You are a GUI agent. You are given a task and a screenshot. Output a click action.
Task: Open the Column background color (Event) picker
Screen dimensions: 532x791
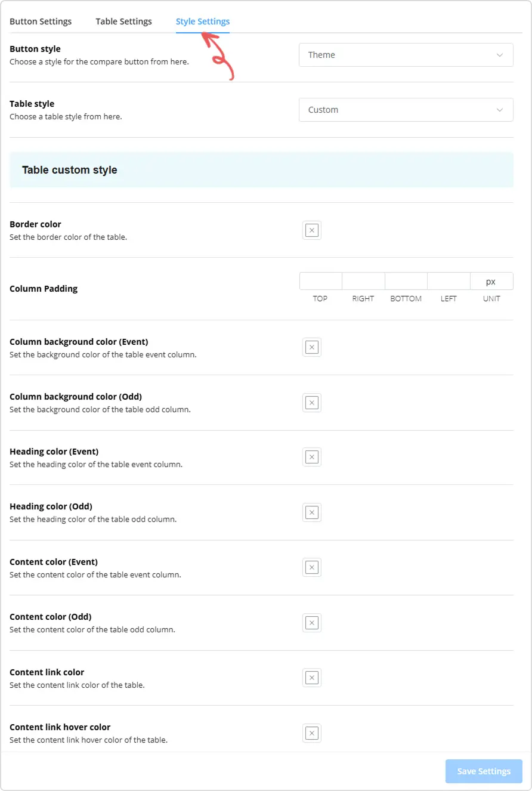(311, 347)
